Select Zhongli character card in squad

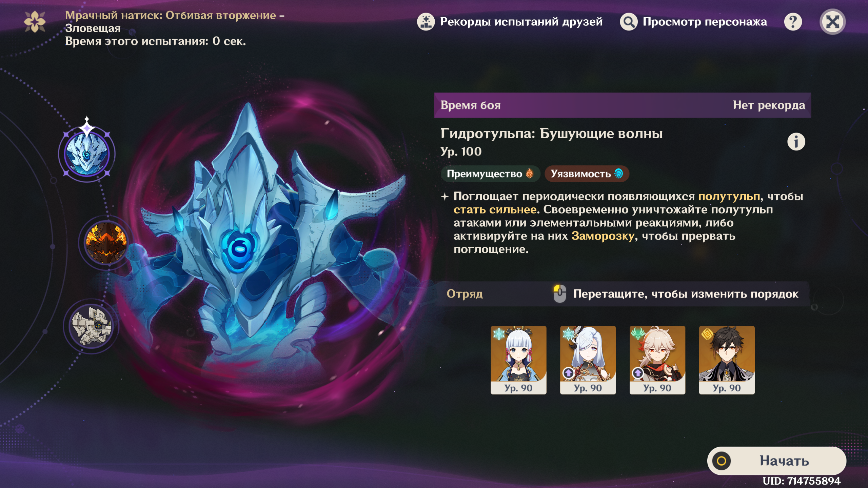point(727,360)
